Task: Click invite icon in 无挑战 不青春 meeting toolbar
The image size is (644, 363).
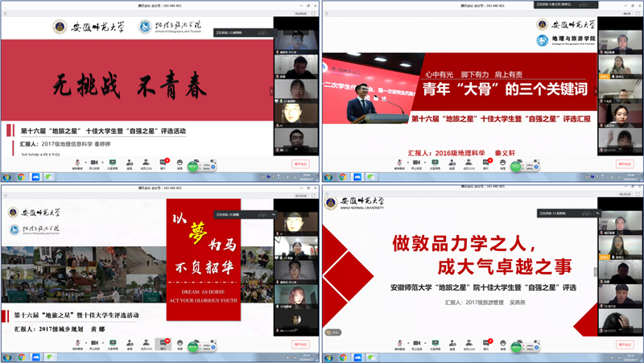Action: pyautogui.click(x=130, y=162)
